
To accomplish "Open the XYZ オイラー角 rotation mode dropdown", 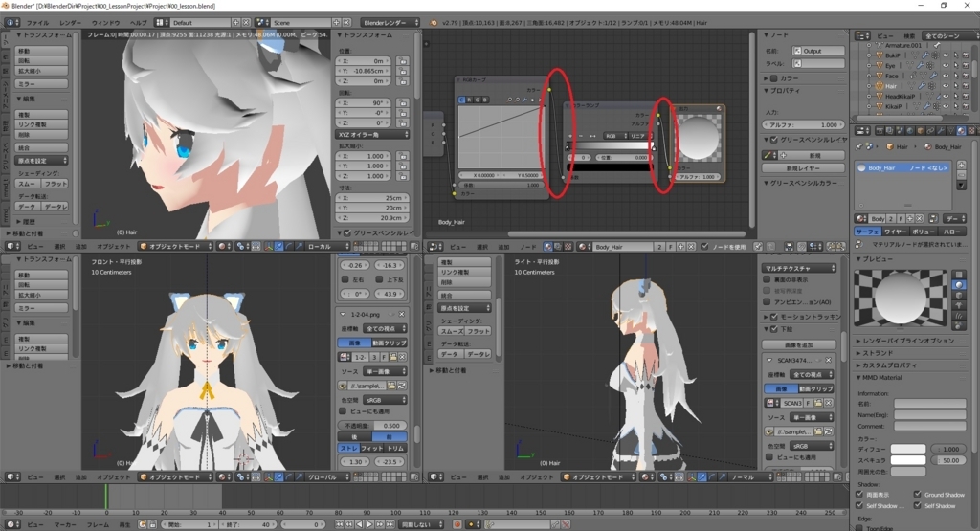I will [x=373, y=134].
